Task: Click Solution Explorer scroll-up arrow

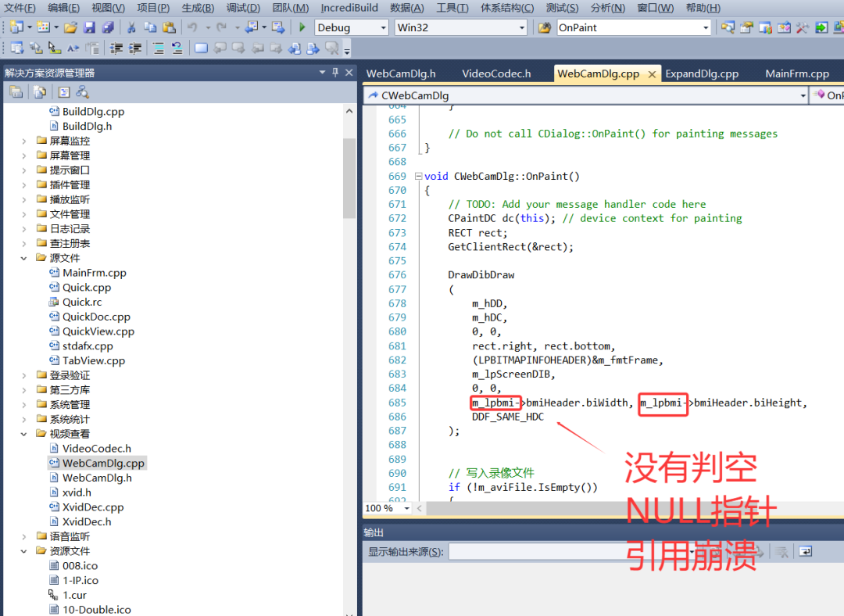Action: [x=349, y=112]
